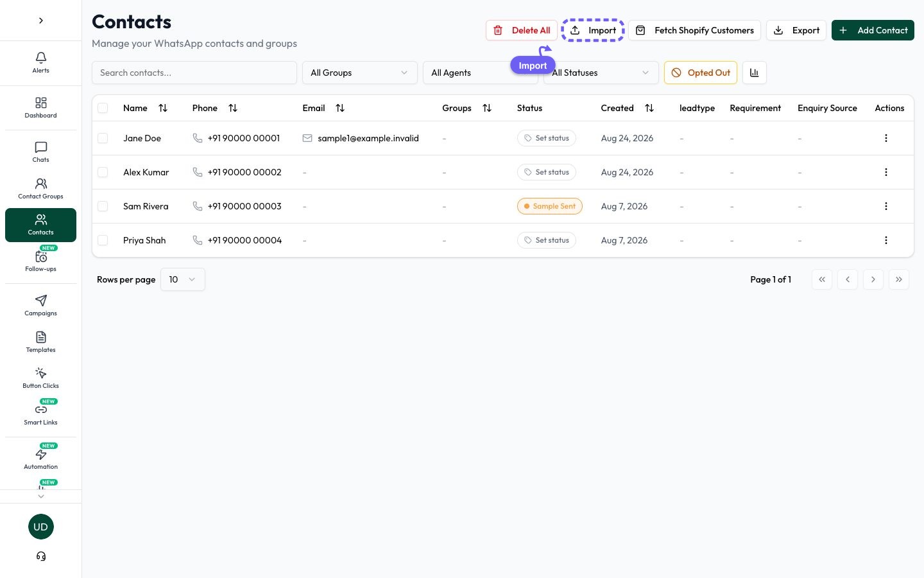Expand the collapsed sidebar with chevron
This screenshot has height=578, width=924.
tap(41, 21)
